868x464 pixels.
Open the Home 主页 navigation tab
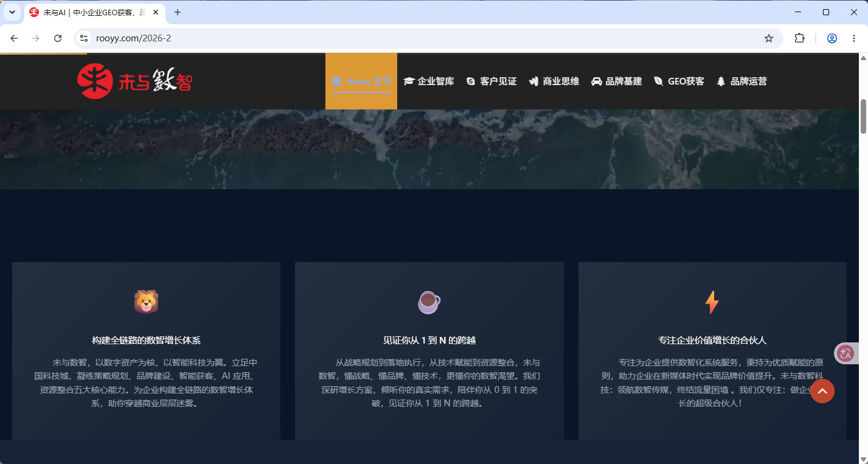coord(361,81)
